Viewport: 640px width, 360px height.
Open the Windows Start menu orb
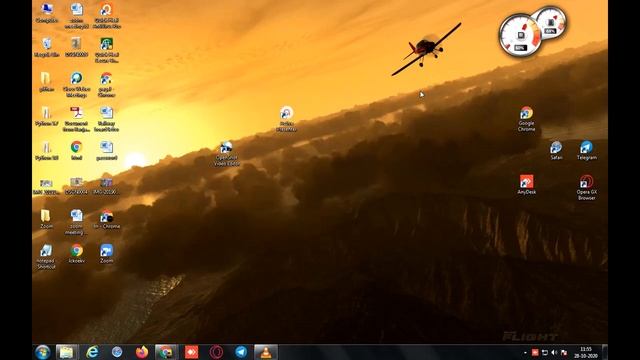[43, 352]
